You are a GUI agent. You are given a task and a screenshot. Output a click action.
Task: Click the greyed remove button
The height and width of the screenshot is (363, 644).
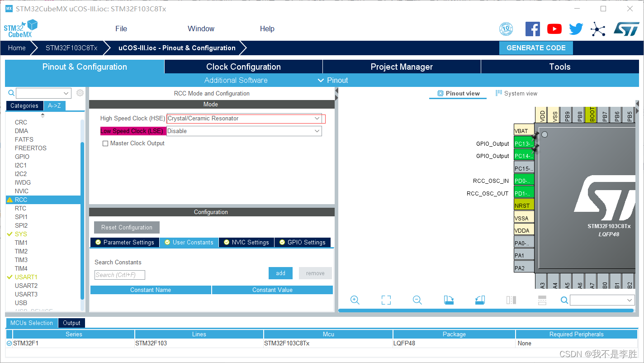click(315, 273)
